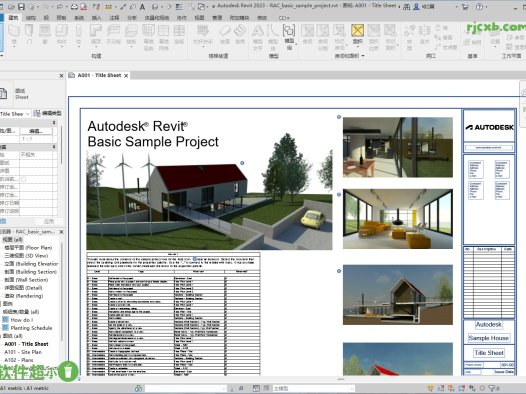Select the Room tool in the ribbon
526x394 pixels.
307,34
